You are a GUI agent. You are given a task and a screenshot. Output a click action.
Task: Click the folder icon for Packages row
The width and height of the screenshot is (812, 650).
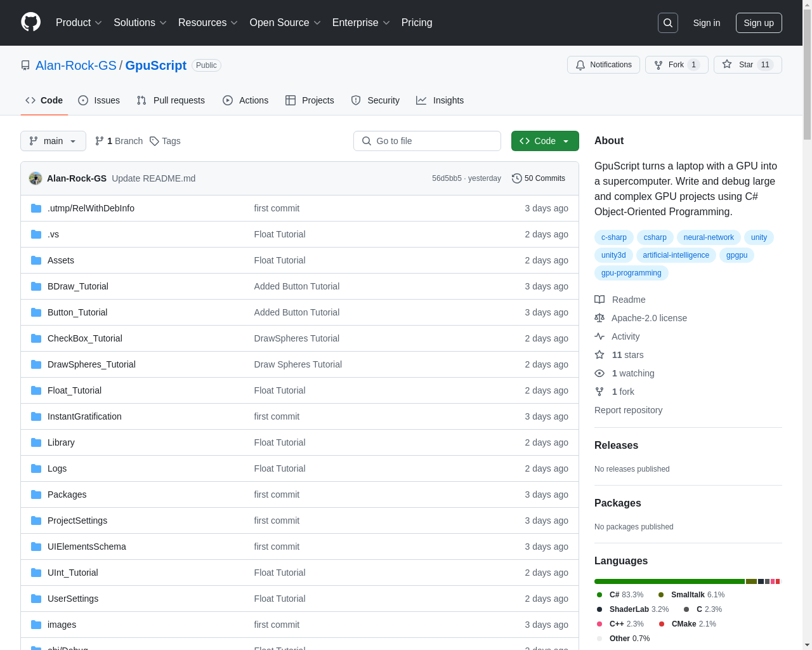[36, 494]
